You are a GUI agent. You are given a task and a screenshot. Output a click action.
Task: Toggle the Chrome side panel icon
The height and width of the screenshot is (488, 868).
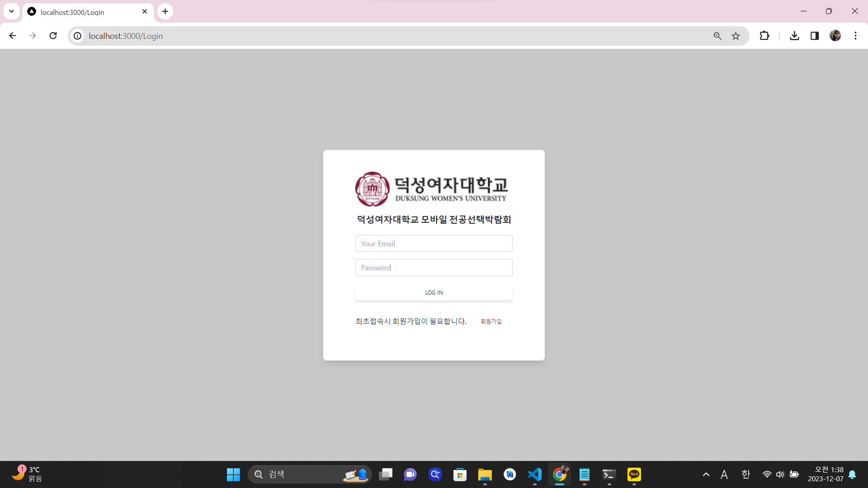[815, 36]
